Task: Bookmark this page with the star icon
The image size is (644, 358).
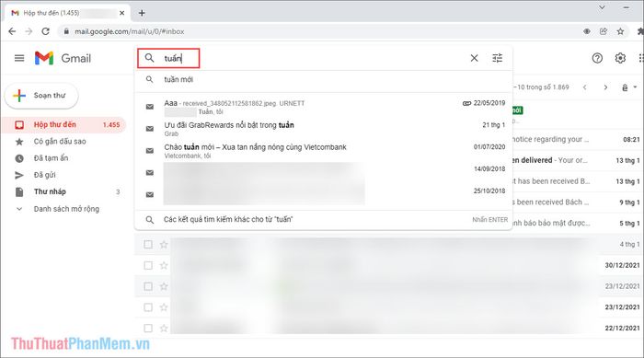Action: (620, 31)
